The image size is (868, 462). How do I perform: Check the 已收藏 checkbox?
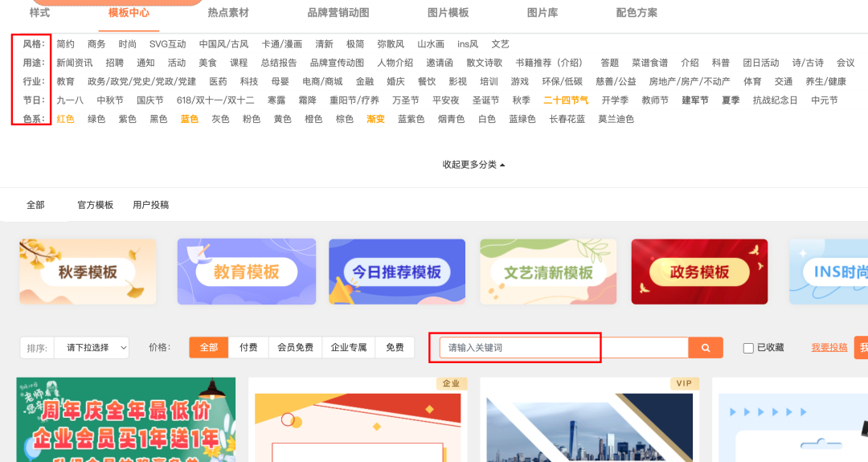pos(748,348)
